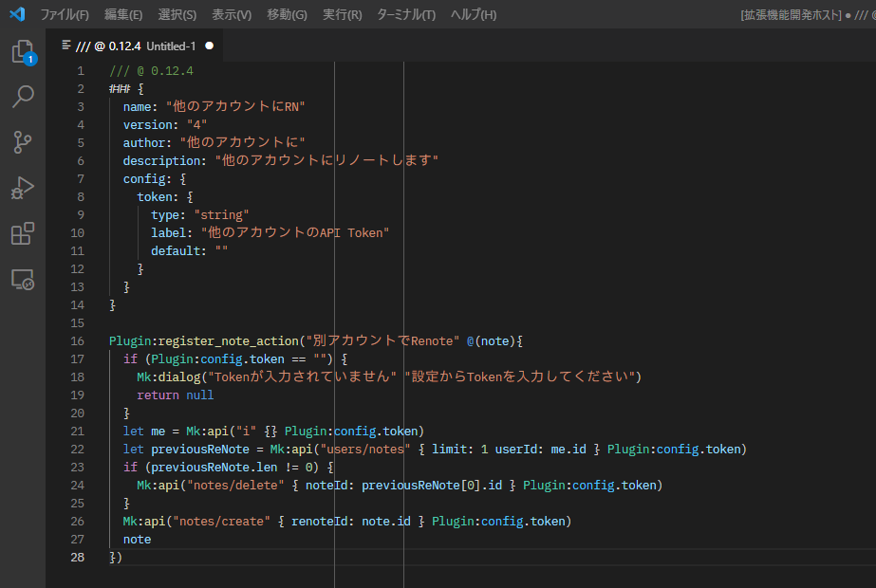This screenshot has height=588, width=876.
Task: Open the Search view icon
Action: tap(23, 97)
